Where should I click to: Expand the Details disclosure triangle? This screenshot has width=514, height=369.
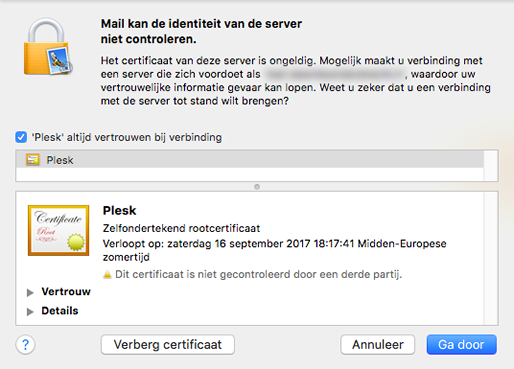pos(30,311)
